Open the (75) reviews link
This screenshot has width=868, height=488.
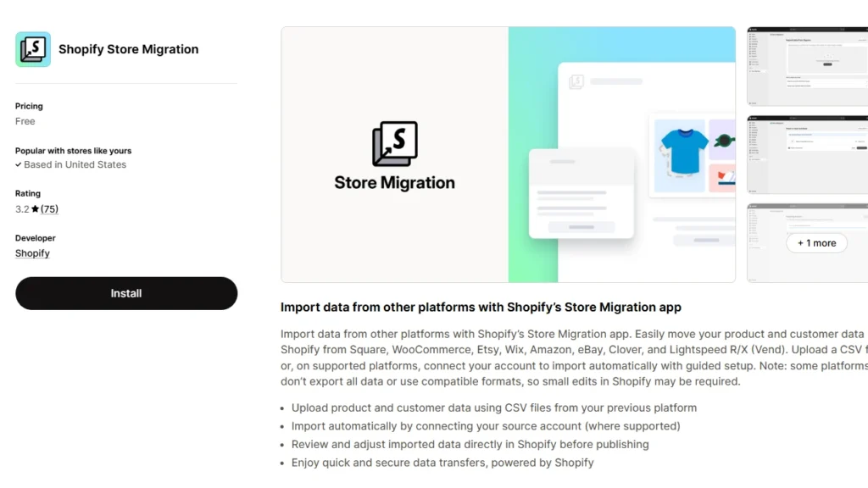[x=49, y=209]
